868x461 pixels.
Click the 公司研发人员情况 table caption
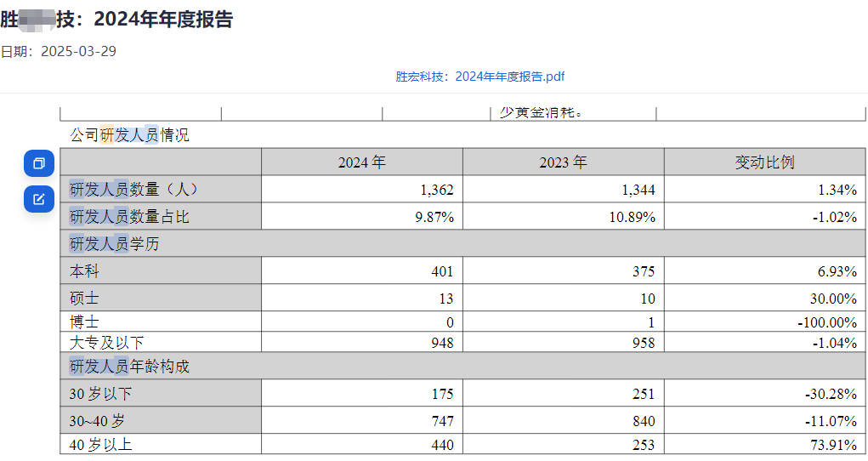coord(129,134)
